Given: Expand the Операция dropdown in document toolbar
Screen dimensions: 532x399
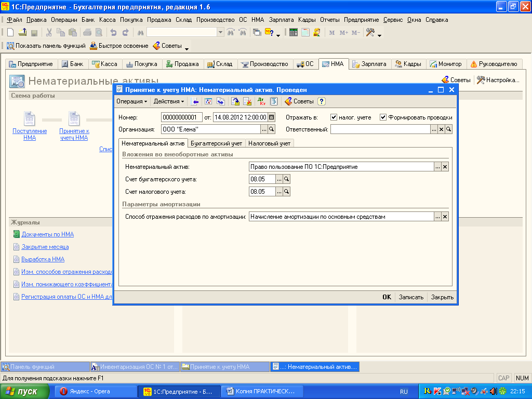Looking at the screenshot, I should [131, 101].
